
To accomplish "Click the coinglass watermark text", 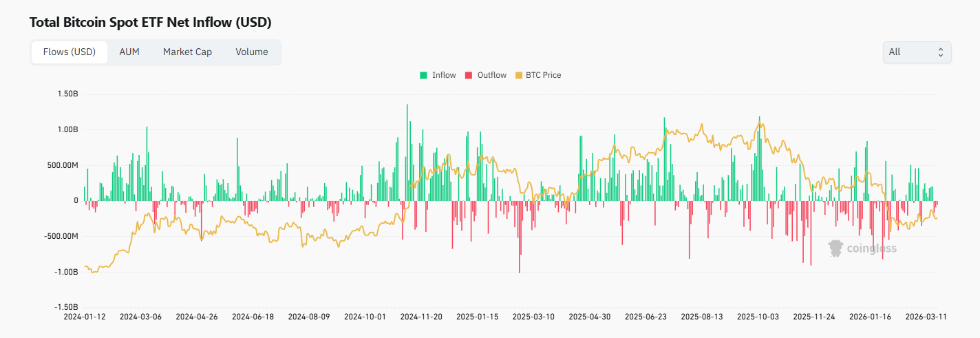I will (871, 249).
